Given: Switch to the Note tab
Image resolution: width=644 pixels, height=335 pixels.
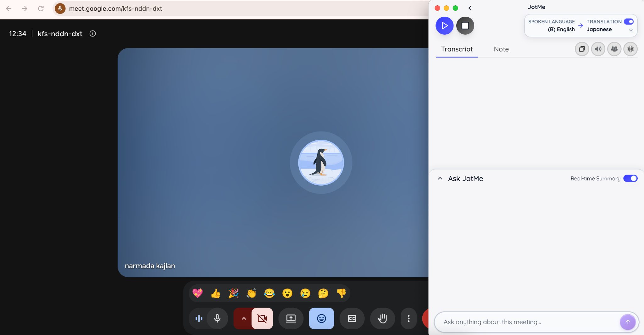Looking at the screenshot, I should pos(501,49).
